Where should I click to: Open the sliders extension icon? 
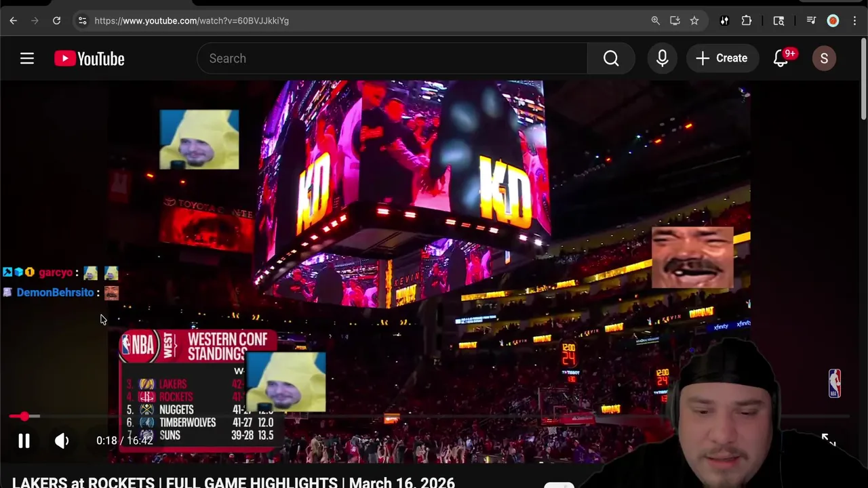click(x=724, y=21)
